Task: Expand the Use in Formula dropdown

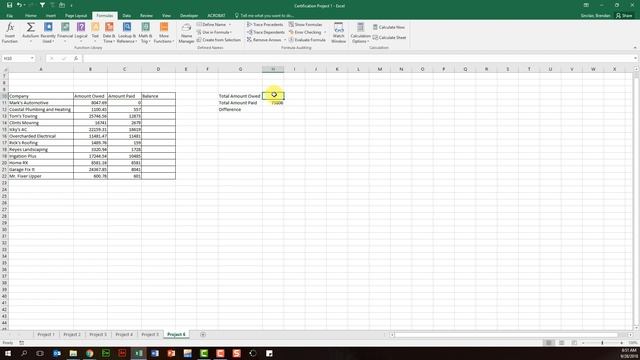Action: click(x=231, y=32)
